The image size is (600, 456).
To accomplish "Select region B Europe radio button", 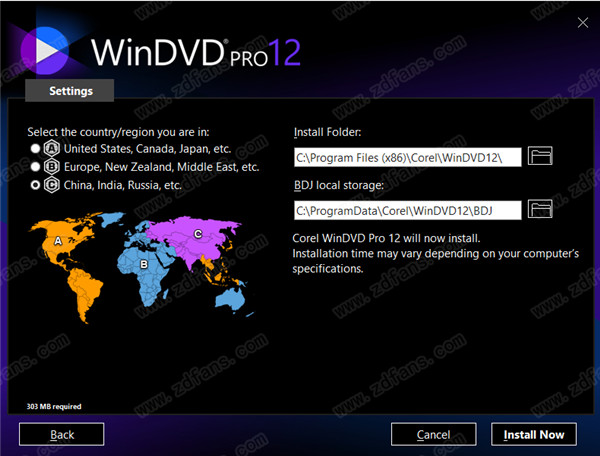I will pos(35,167).
